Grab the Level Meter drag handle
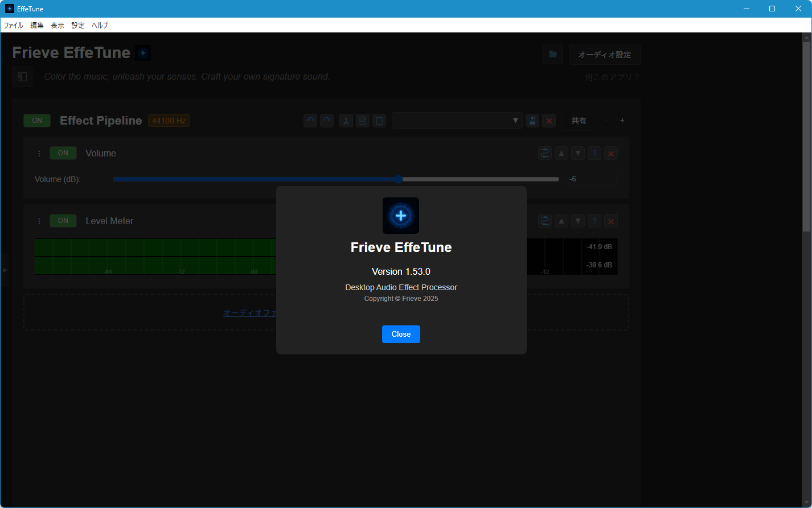The image size is (812, 508). coord(39,221)
